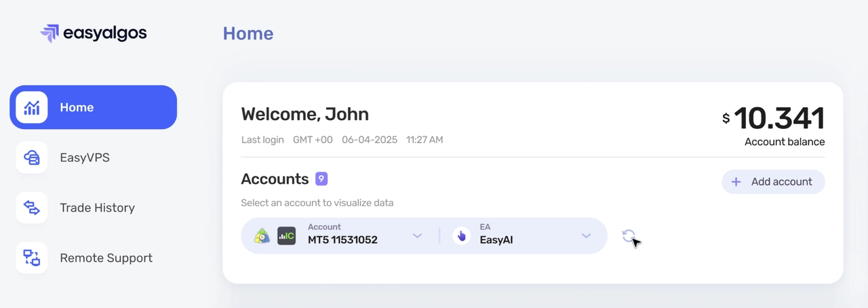Expand the EA chevron dropdown arrow
Image resolution: width=868 pixels, height=308 pixels.
coord(586,236)
